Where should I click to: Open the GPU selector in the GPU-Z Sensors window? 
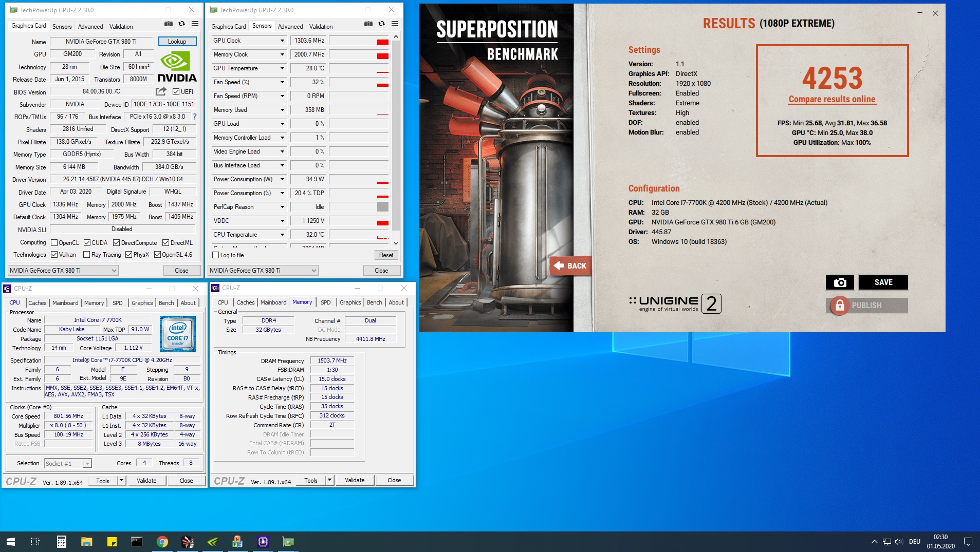click(263, 271)
